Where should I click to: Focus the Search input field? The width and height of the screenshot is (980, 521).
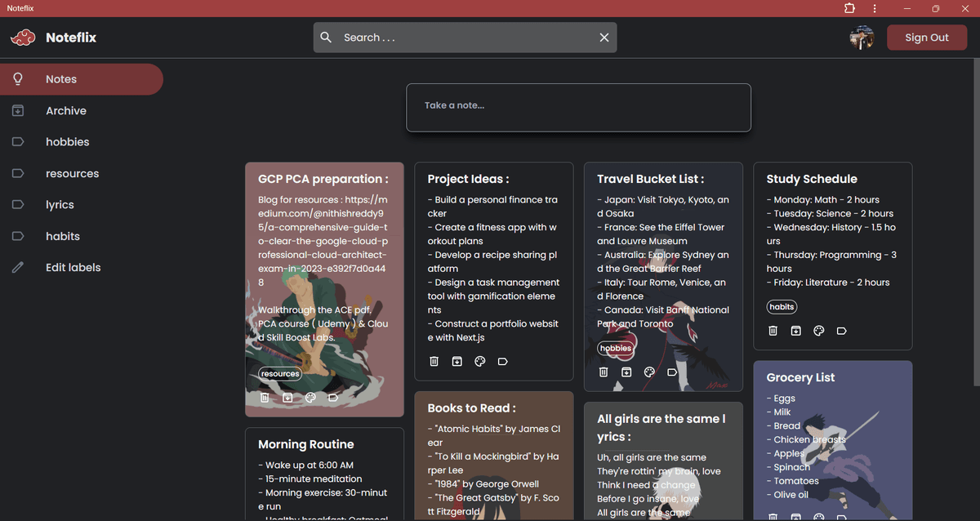(x=465, y=38)
